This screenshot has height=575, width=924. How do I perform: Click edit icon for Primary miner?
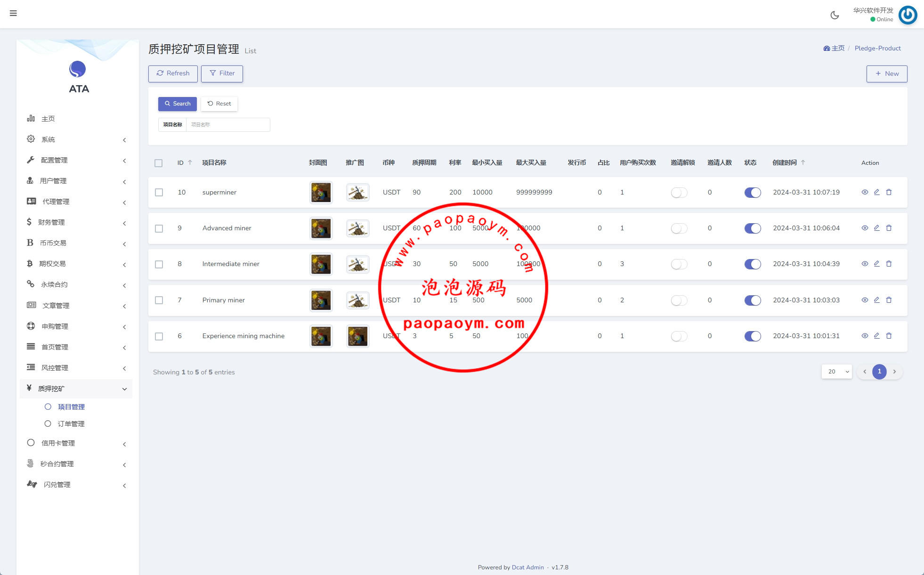[876, 300]
